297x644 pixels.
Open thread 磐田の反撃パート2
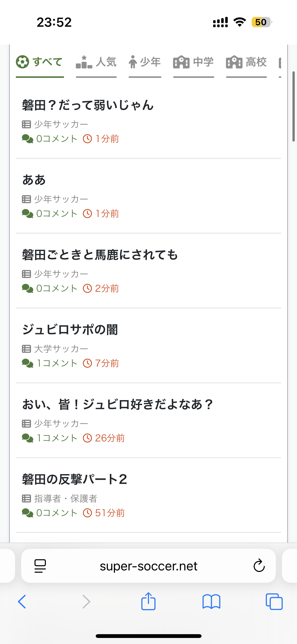75,479
